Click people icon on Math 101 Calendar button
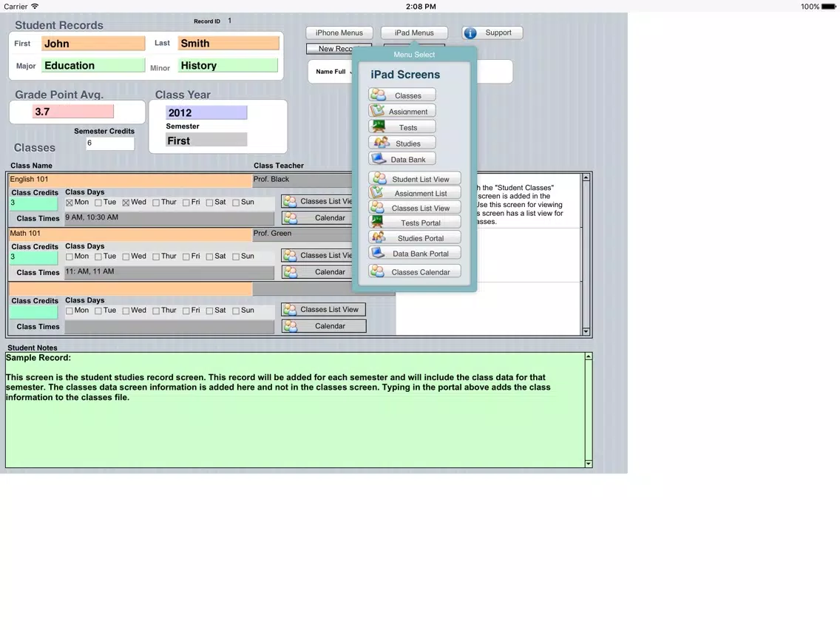This screenshot has height=630, width=840. coord(291,272)
